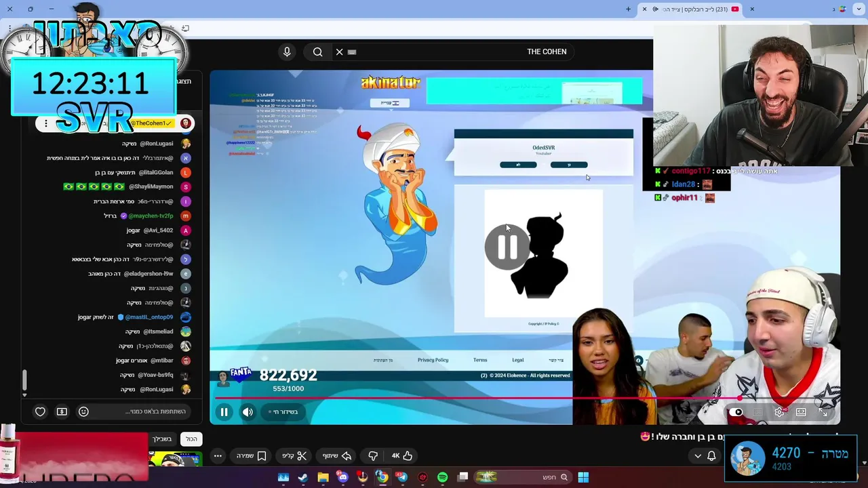Open the chat emoji picker
This screenshot has height=488, width=868.
[x=83, y=411]
